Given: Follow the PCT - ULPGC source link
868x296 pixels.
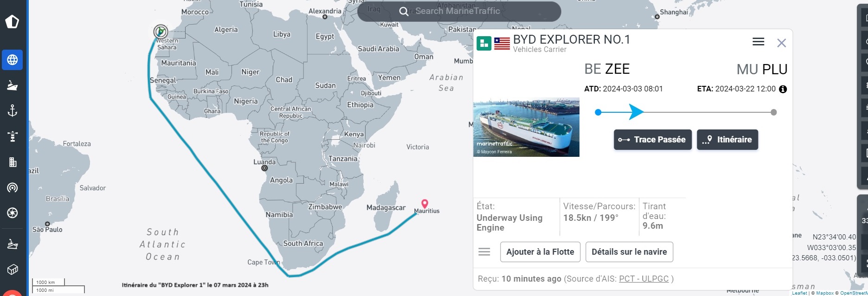Looking at the screenshot, I should point(643,279).
